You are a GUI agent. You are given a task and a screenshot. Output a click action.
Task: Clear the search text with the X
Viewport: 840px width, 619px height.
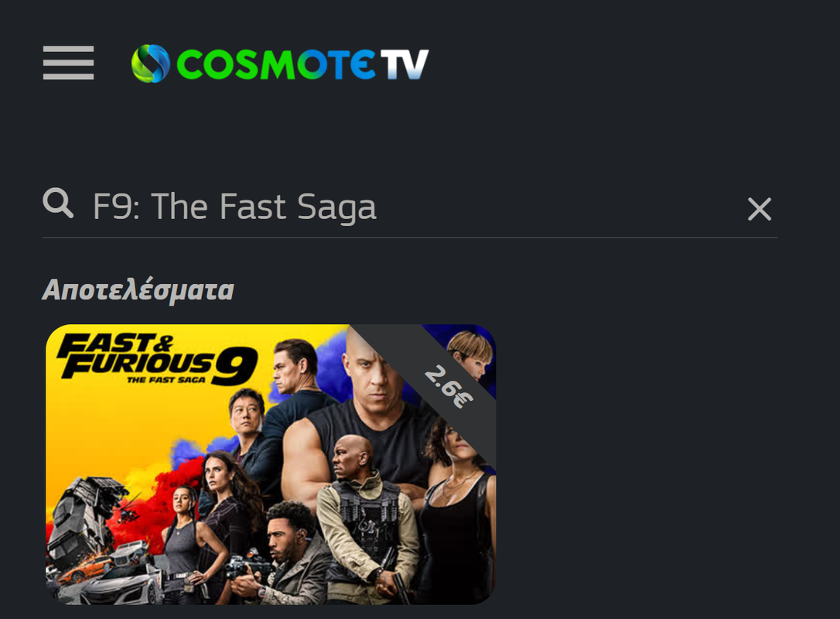click(x=759, y=209)
